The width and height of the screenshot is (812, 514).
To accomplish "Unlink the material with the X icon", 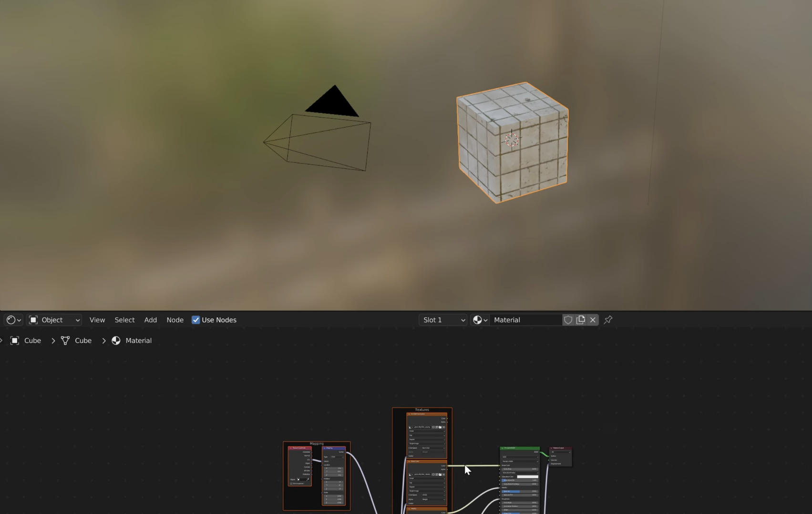I will point(593,320).
